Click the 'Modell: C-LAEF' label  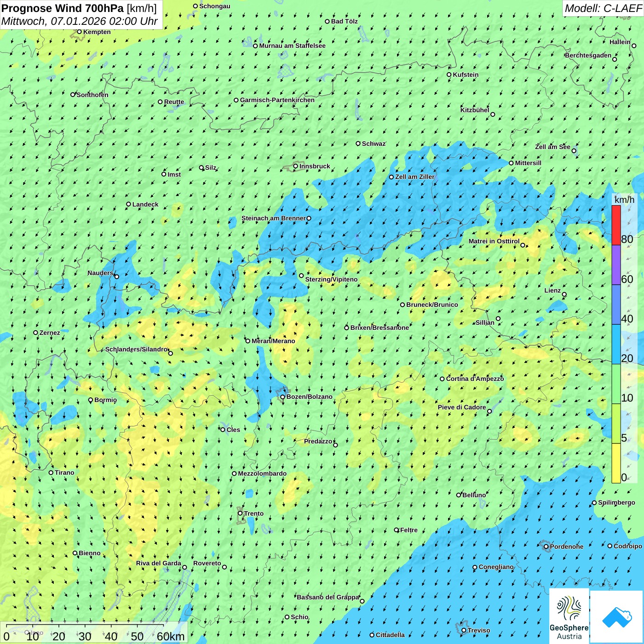(603, 8)
